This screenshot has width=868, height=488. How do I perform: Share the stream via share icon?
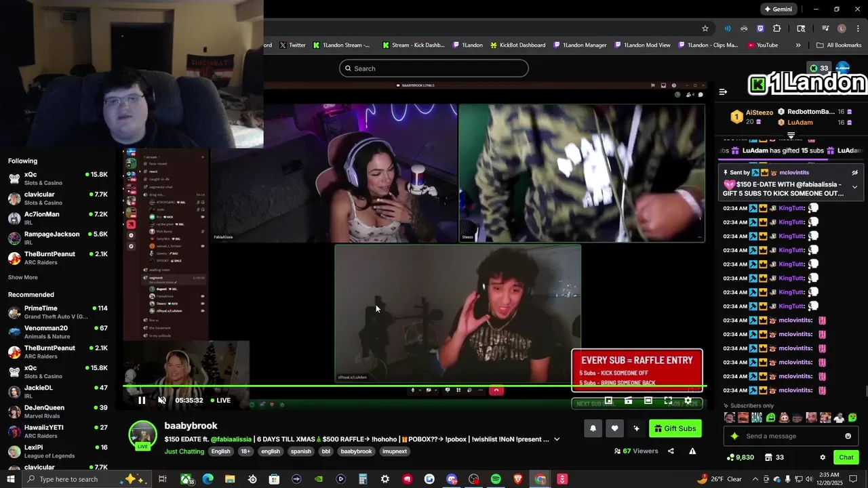[671, 451]
